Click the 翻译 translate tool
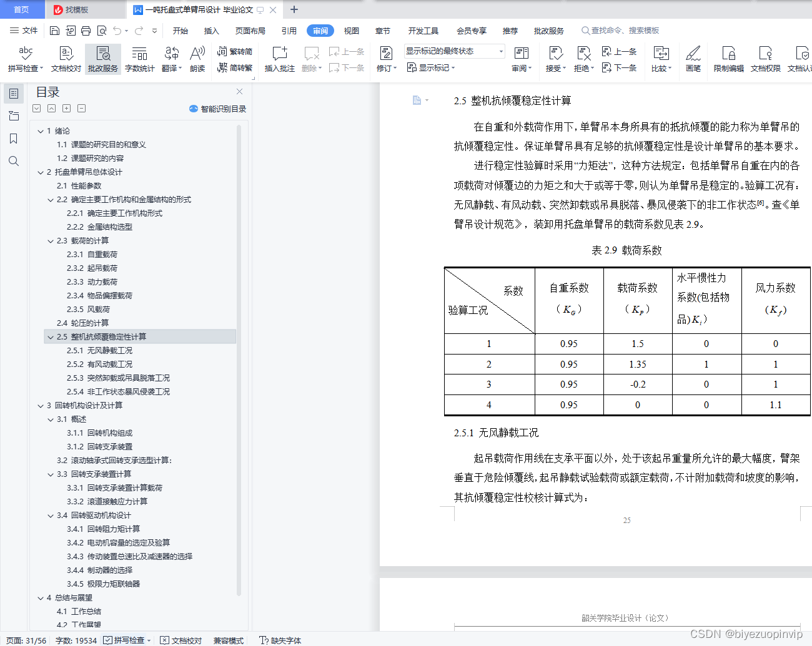 tap(171, 59)
